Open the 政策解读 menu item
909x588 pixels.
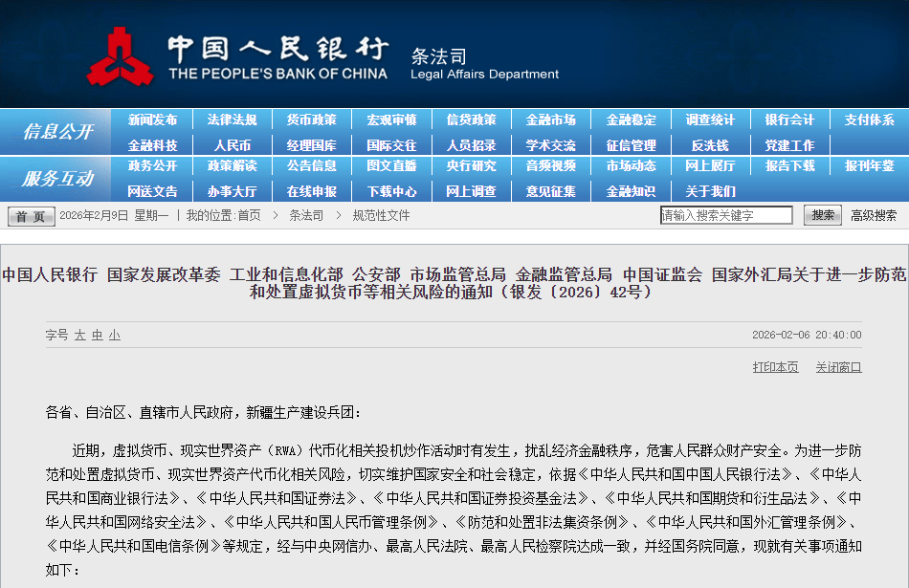tap(232, 165)
